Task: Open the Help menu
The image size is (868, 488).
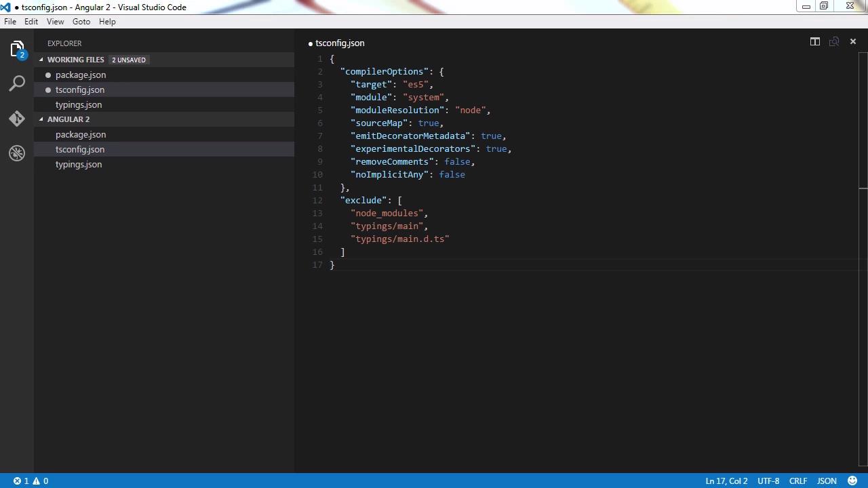Action: point(107,22)
